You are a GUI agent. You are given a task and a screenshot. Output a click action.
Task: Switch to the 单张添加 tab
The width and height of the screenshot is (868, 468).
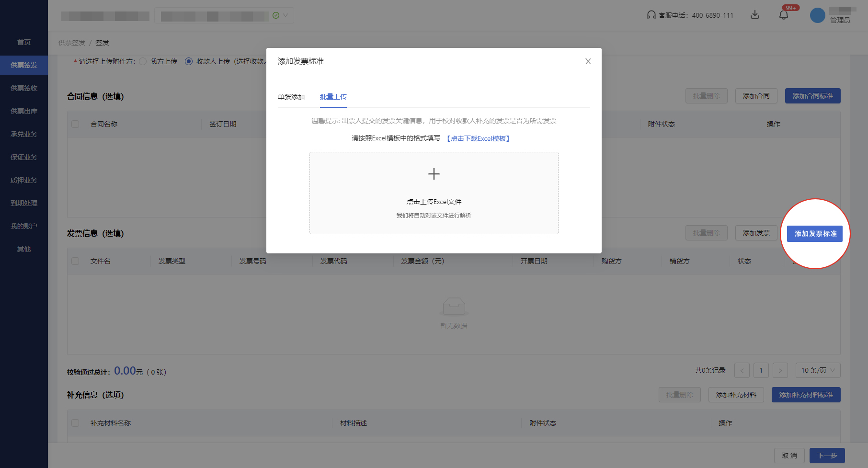pos(292,96)
